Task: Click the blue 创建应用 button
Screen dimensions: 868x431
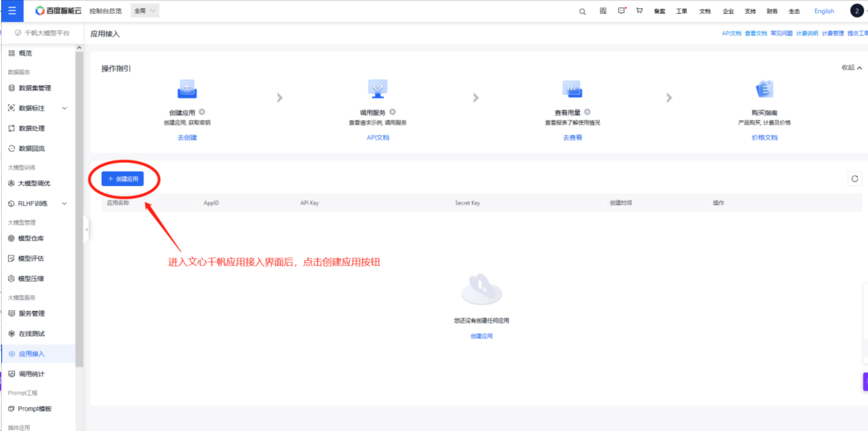Action: click(122, 179)
